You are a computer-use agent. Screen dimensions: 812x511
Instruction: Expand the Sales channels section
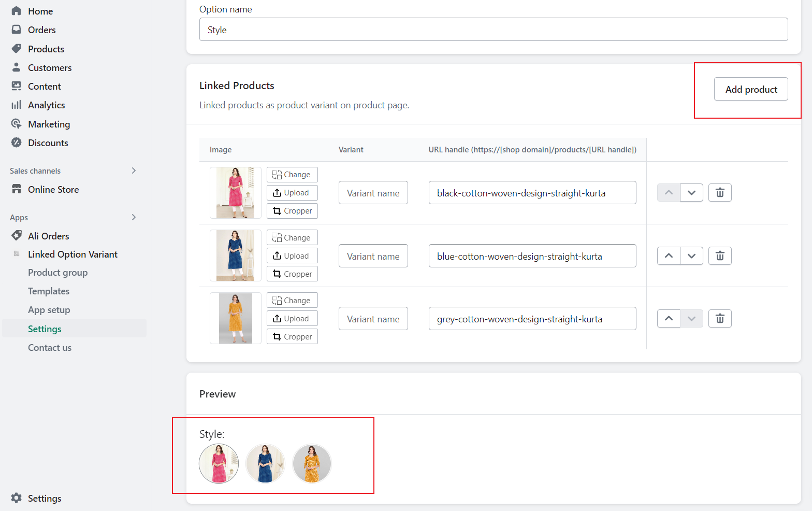(x=134, y=171)
